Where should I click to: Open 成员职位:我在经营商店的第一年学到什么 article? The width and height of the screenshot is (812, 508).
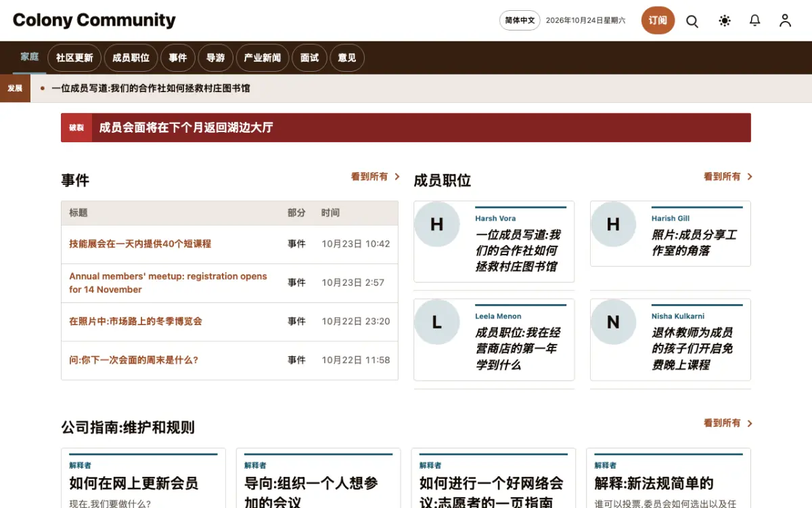click(x=518, y=349)
